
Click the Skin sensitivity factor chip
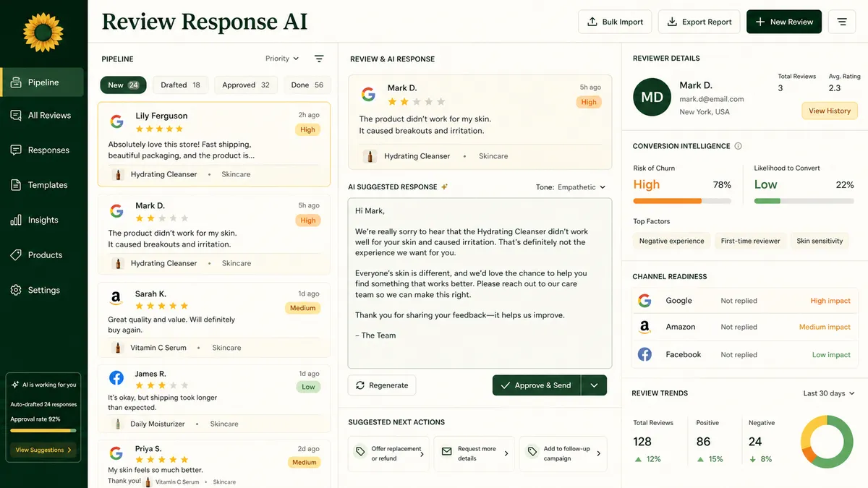pos(820,241)
